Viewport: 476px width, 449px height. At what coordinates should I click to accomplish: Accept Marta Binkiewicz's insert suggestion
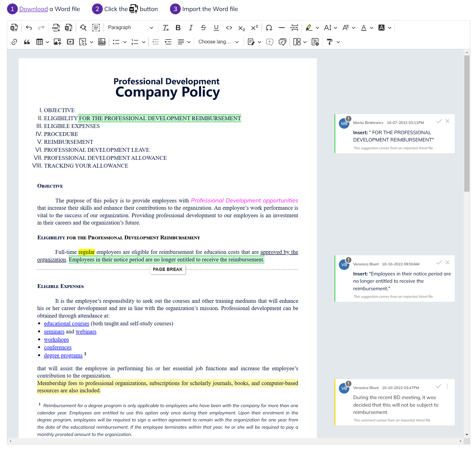439,121
